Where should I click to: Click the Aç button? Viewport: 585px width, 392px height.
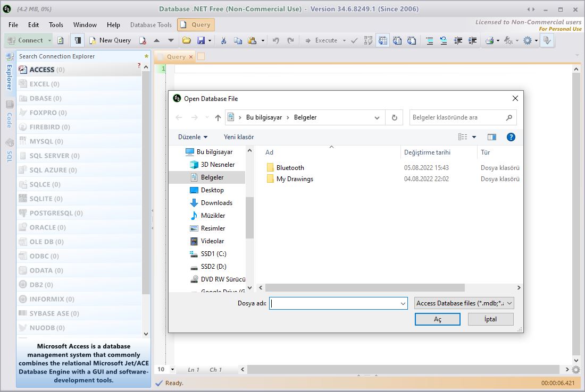(438, 319)
